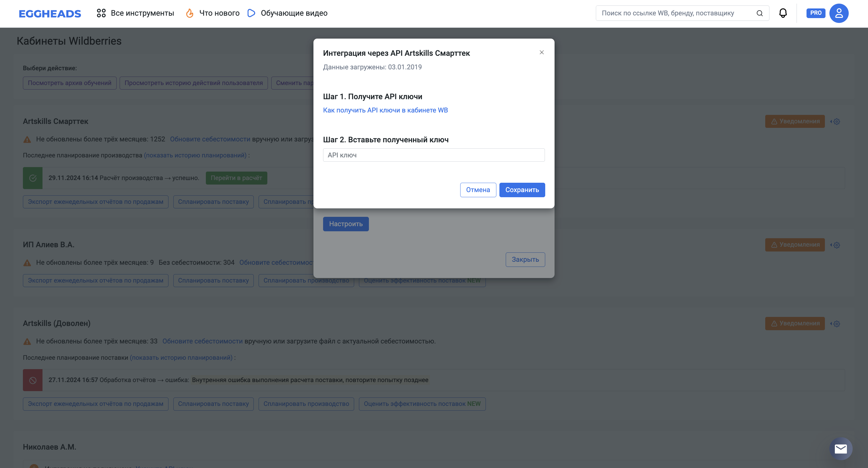The image size is (868, 468).
Task: Click Просмотреть историю действий пользователя button
Action: point(193,83)
